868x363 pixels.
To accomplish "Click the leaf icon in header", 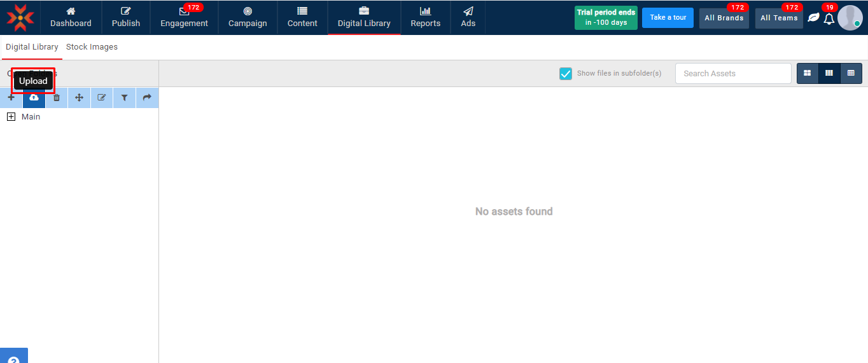I will click(x=813, y=18).
